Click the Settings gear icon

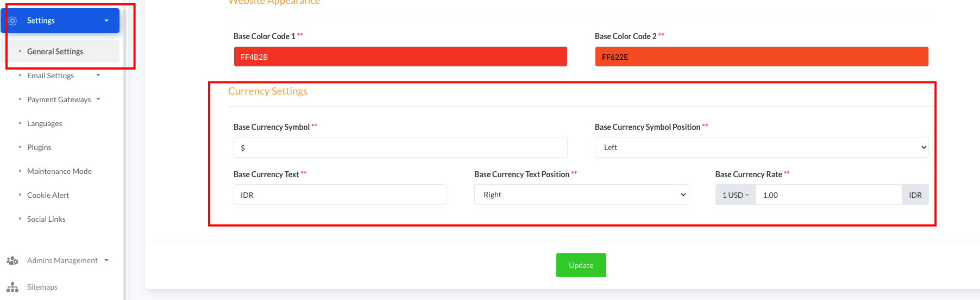(13, 21)
